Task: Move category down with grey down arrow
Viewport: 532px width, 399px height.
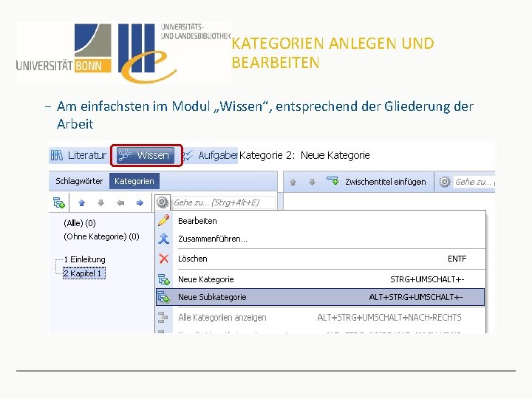Action: click(100, 203)
